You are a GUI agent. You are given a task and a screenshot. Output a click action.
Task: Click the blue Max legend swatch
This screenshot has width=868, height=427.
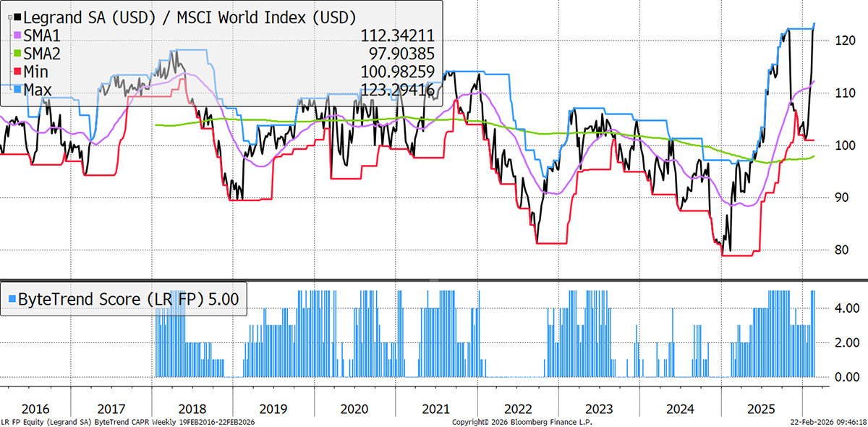[x=19, y=90]
